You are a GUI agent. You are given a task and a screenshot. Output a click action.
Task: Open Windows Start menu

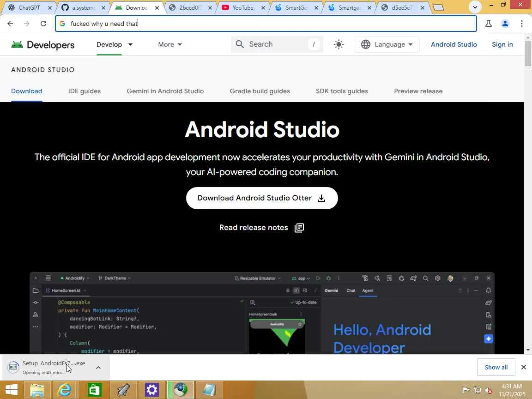(11, 390)
